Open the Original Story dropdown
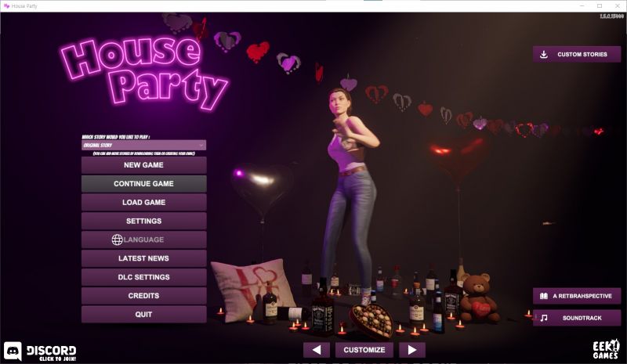This screenshot has height=364, width=627. pos(143,145)
